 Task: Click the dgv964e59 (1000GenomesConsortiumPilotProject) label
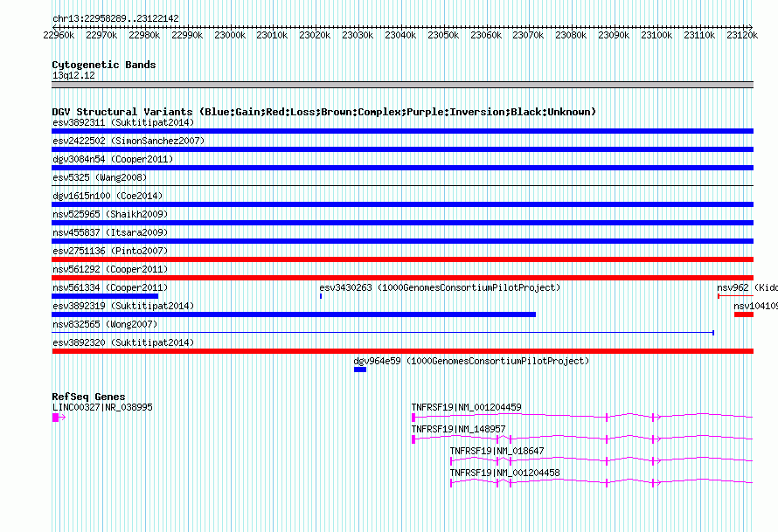pos(471,361)
